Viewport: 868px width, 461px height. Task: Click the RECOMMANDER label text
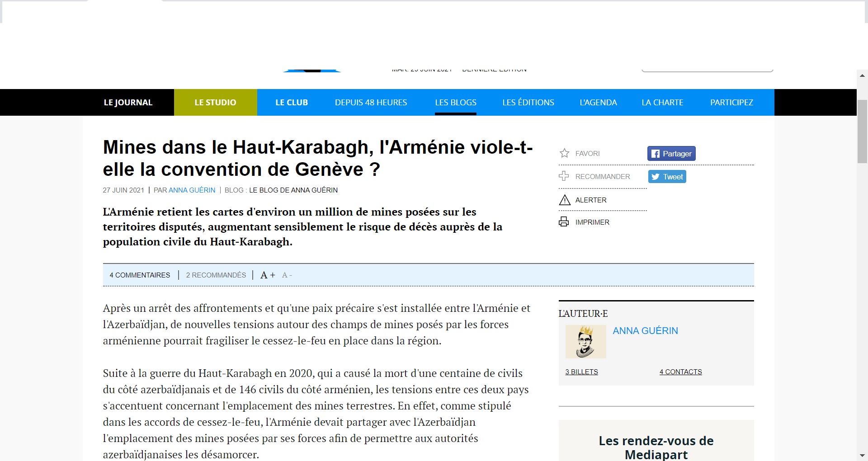603,177
